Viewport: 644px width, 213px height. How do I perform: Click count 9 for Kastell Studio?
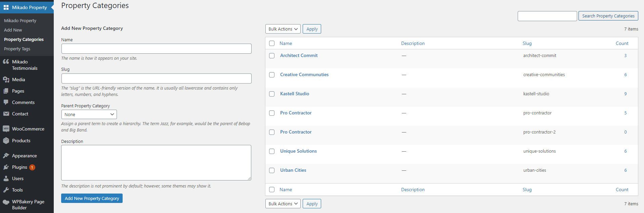click(x=626, y=94)
